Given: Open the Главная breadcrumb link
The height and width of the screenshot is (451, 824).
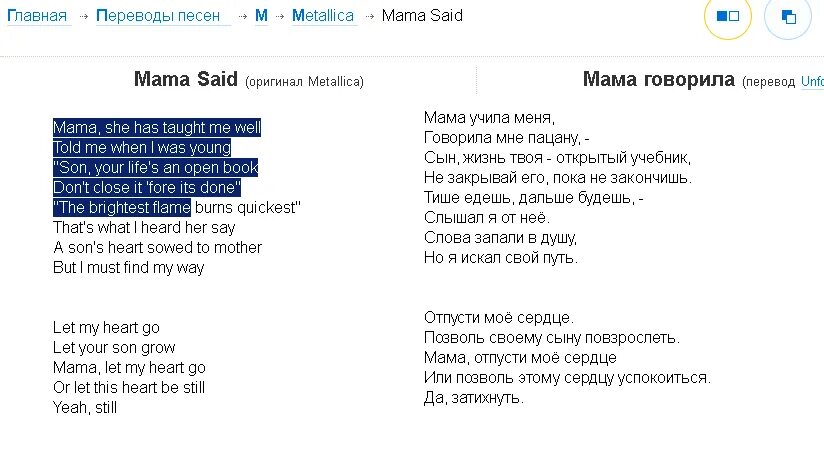Looking at the screenshot, I should pos(37,16).
